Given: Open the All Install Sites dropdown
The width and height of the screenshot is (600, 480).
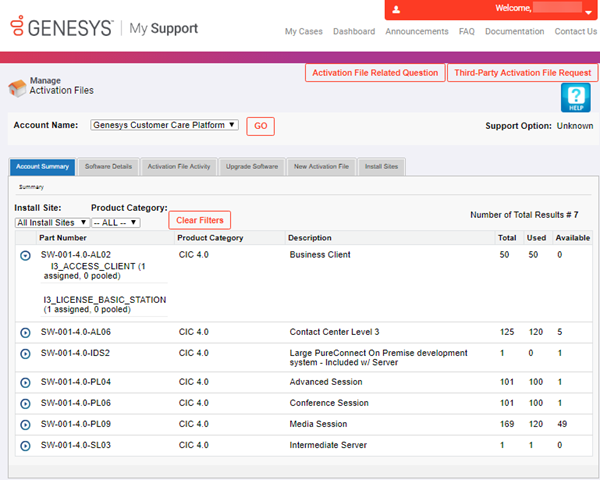Looking at the screenshot, I should click(x=52, y=222).
